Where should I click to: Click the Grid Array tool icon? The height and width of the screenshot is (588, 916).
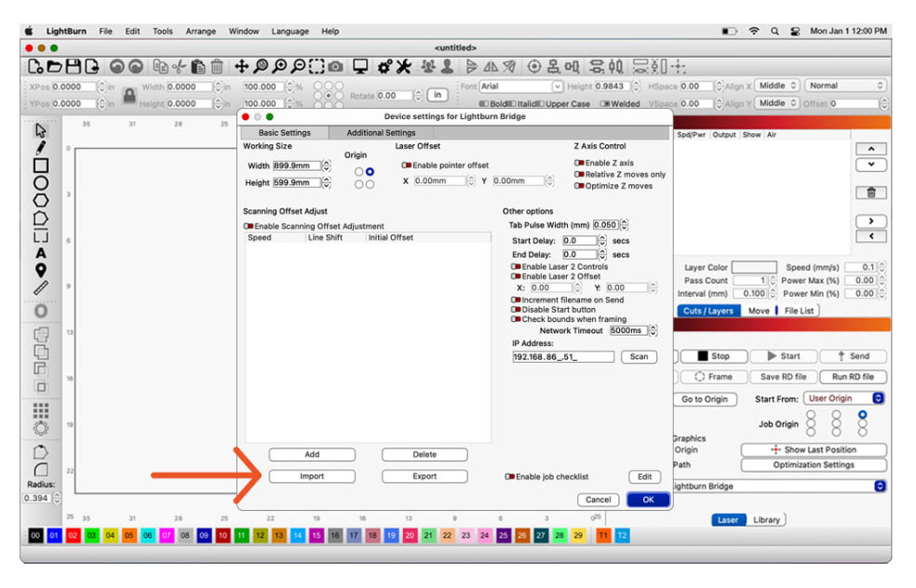(40, 410)
